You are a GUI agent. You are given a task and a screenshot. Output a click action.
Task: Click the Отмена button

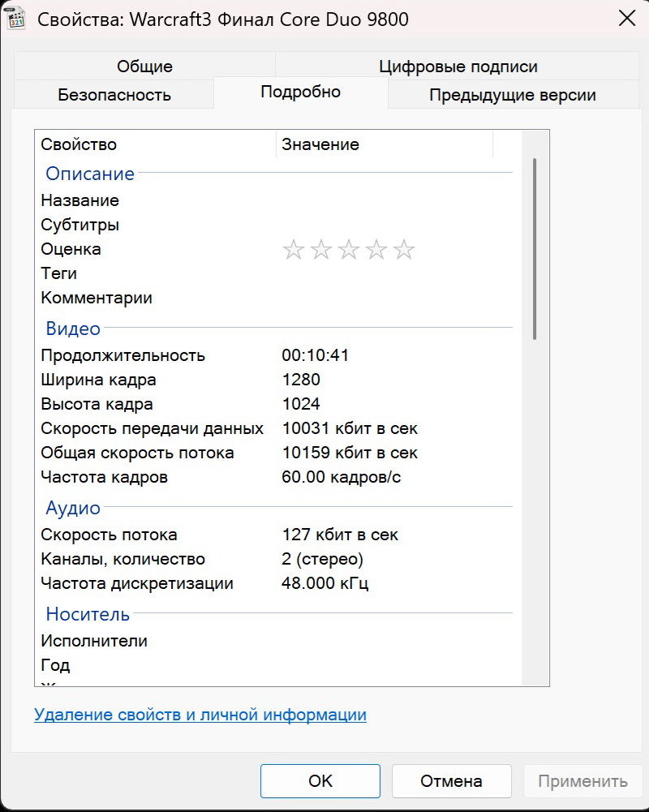[x=451, y=781]
